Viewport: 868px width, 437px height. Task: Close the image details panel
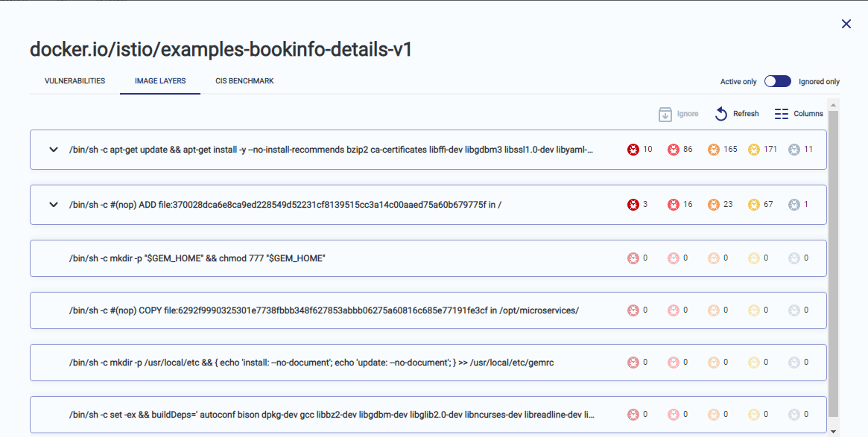tap(846, 24)
